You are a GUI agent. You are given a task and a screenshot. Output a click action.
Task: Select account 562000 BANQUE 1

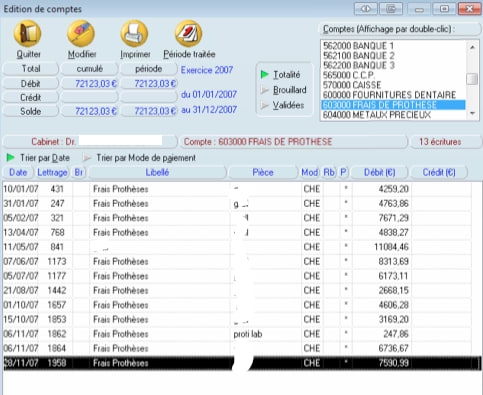394,46
